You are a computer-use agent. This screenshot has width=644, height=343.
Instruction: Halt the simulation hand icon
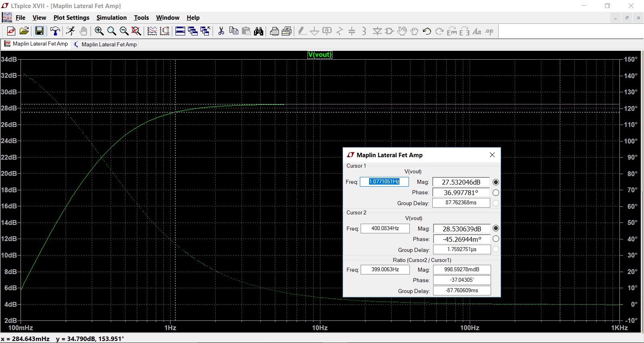(x=83, y=31)
